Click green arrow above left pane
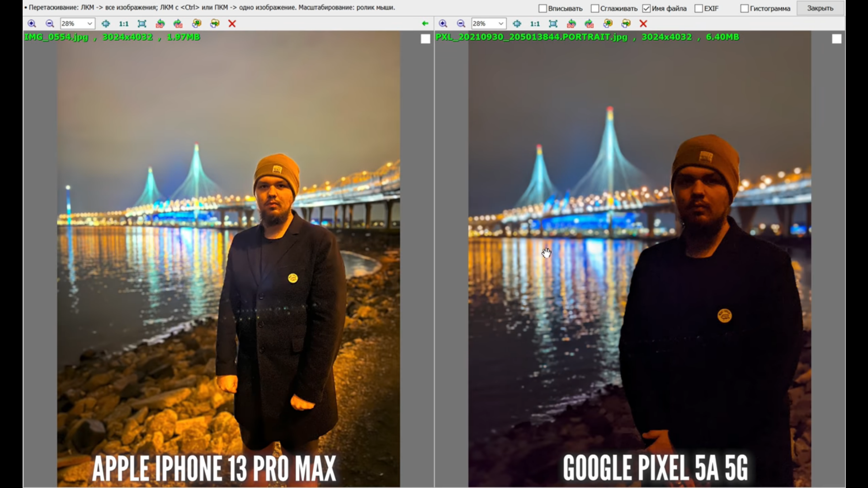The image size is (868, 488). click(x=425, y=23)
